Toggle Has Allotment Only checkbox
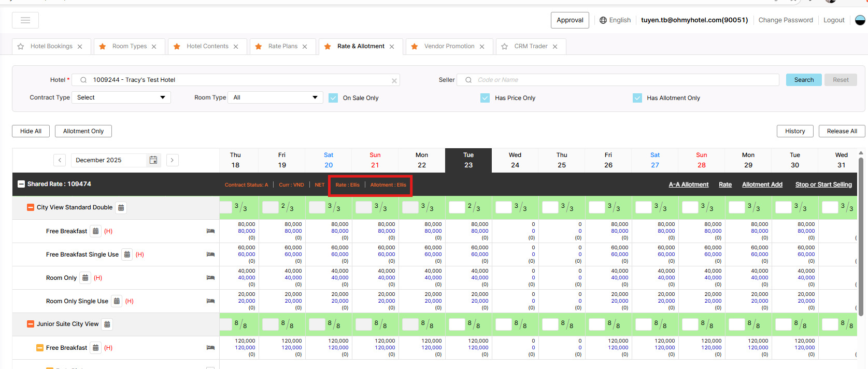The image size is (868, 369). click(637, 98)
